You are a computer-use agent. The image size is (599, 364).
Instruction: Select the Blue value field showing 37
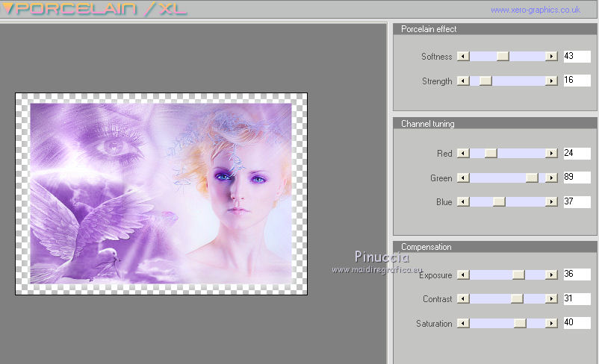(577, 201)
